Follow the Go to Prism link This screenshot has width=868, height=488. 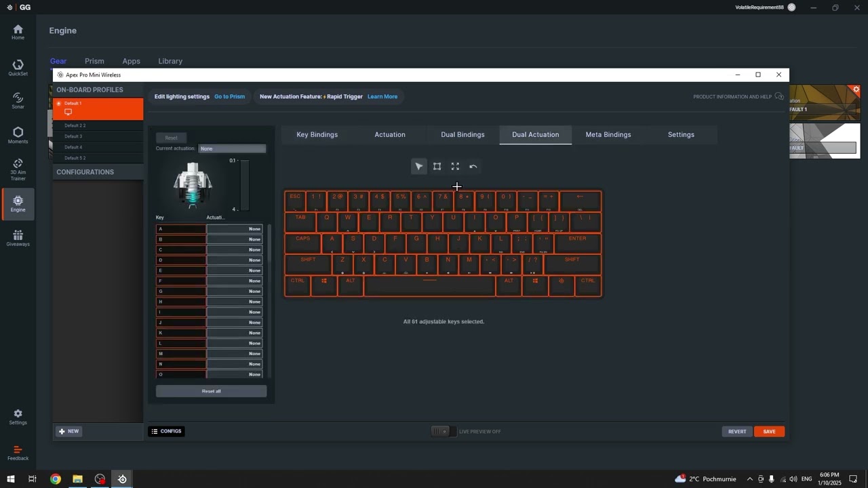click(x=229, y=97)
